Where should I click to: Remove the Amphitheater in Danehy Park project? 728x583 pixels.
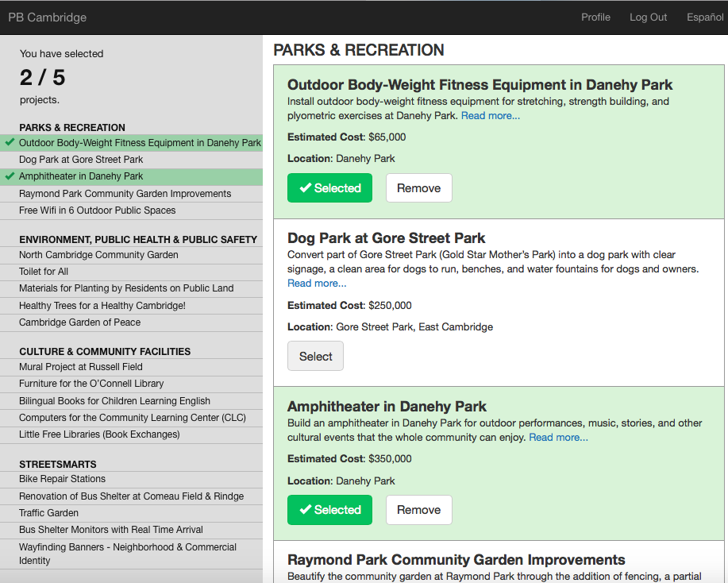418,510
